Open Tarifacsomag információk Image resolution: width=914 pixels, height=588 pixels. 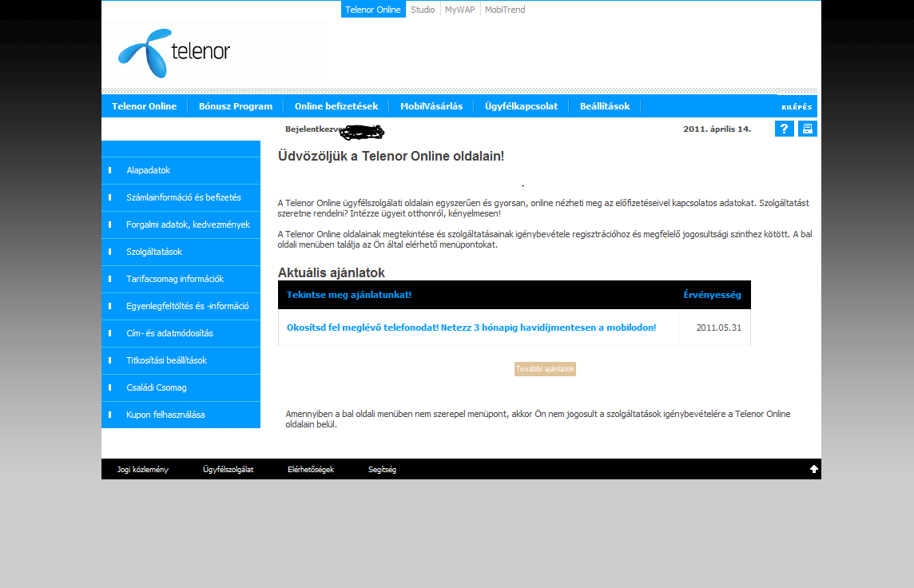pyautogui.click(x=181, y=279)
